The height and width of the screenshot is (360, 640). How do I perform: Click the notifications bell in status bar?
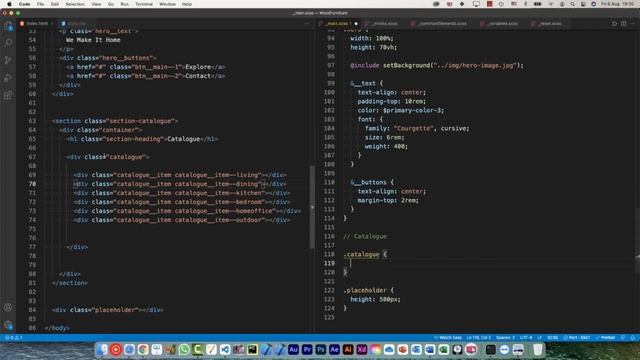click(x=633, y=338)
